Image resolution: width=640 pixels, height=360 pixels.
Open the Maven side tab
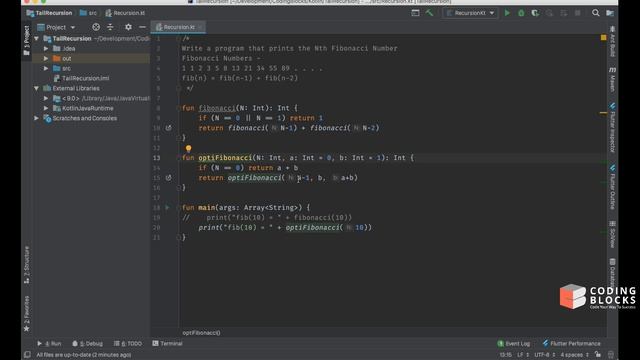click(x=612, y=80)
